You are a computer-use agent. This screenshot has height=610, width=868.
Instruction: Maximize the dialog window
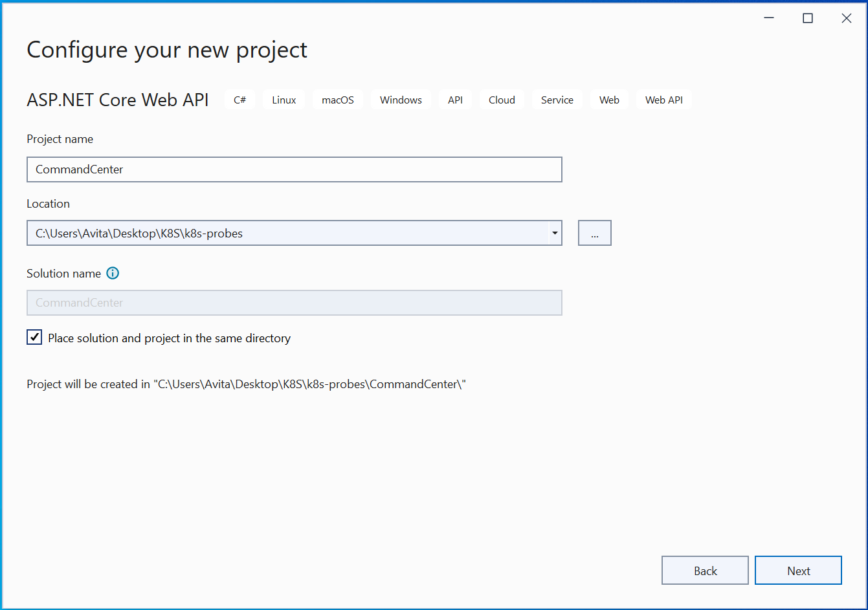click(808, 18)
